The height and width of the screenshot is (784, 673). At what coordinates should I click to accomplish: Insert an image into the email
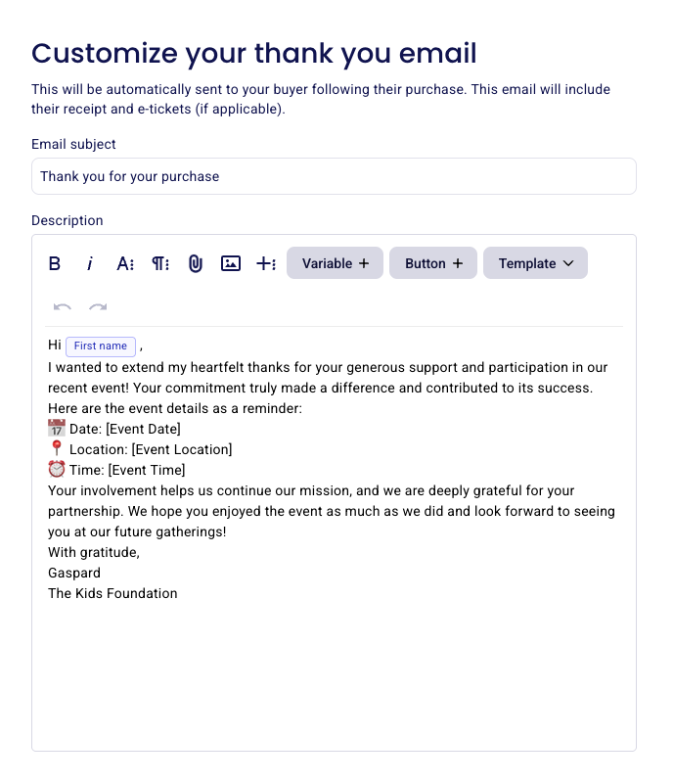(x=231, y=263)
